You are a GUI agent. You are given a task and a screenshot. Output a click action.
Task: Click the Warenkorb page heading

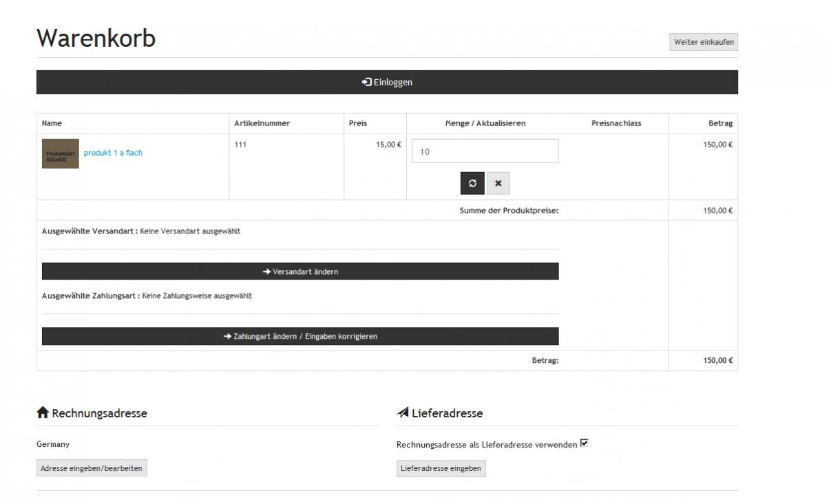[96, 39]
